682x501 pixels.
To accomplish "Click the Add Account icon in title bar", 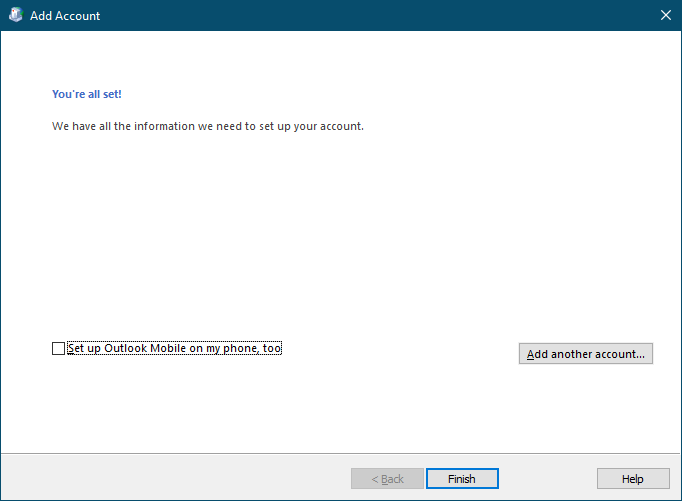I will tap(15, 15).
